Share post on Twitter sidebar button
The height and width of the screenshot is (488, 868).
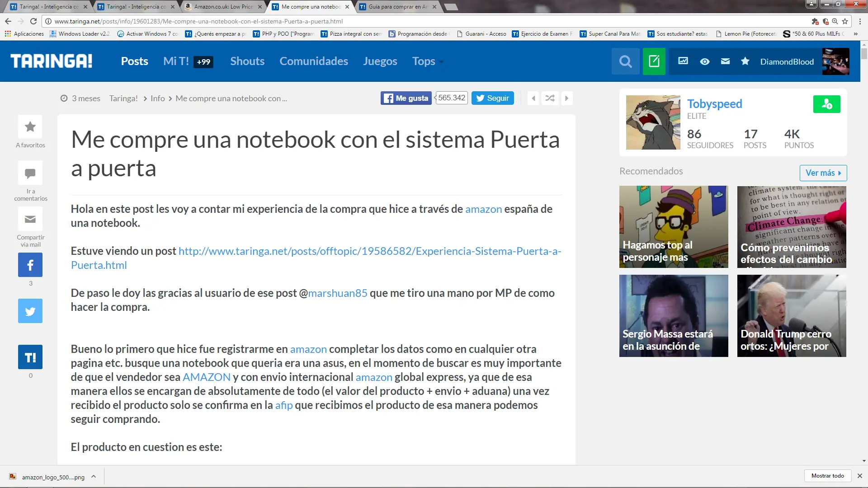pos(30,311)
